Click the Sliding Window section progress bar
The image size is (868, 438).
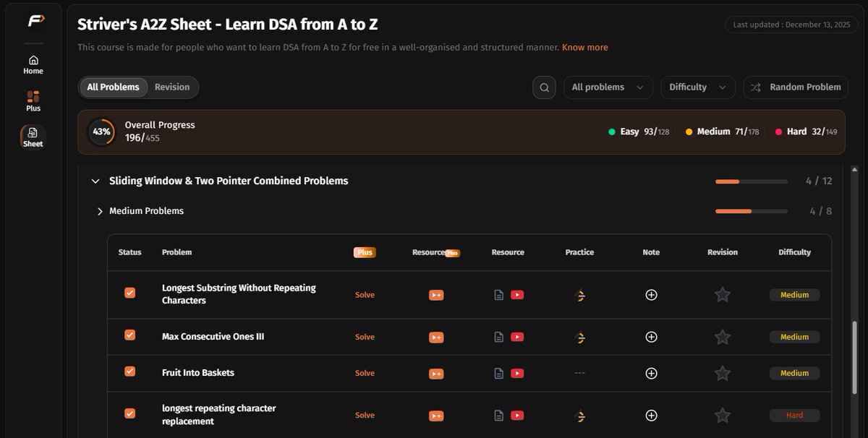(752, 181)
